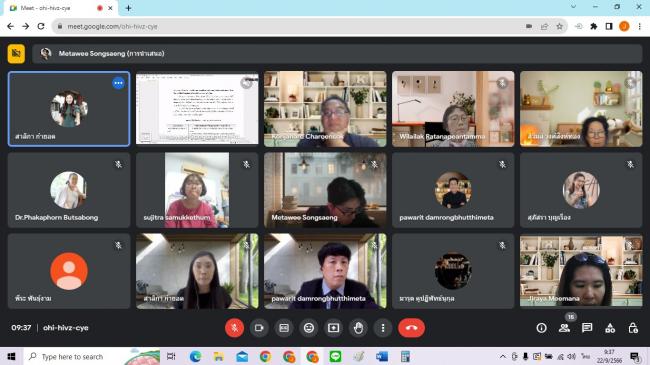Click the Chrome forward arrow
Image resolution: width=650 pixels, height=365 pixels.
pyautogui.click(x=26, y=26)
